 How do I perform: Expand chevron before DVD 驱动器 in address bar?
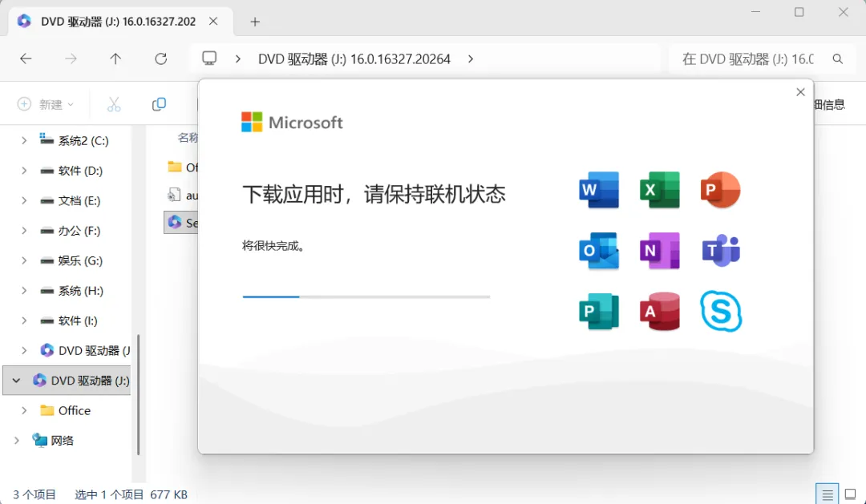(x=238, y=58)
